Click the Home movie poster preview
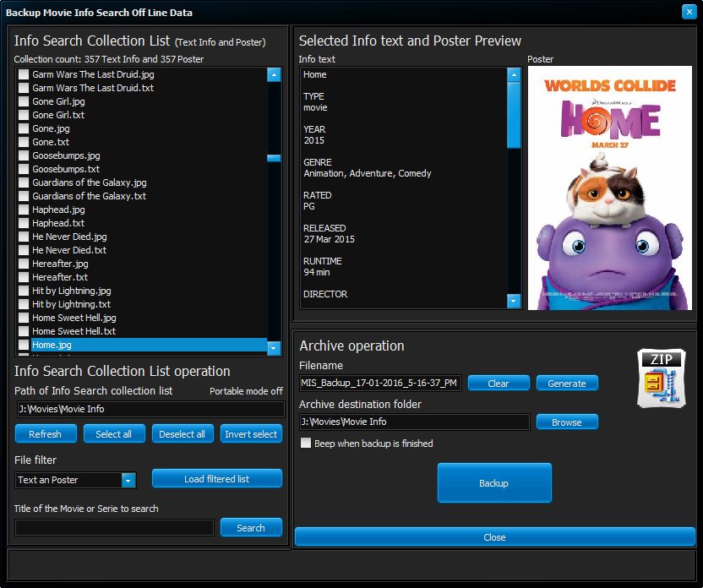 coord(610,188)
